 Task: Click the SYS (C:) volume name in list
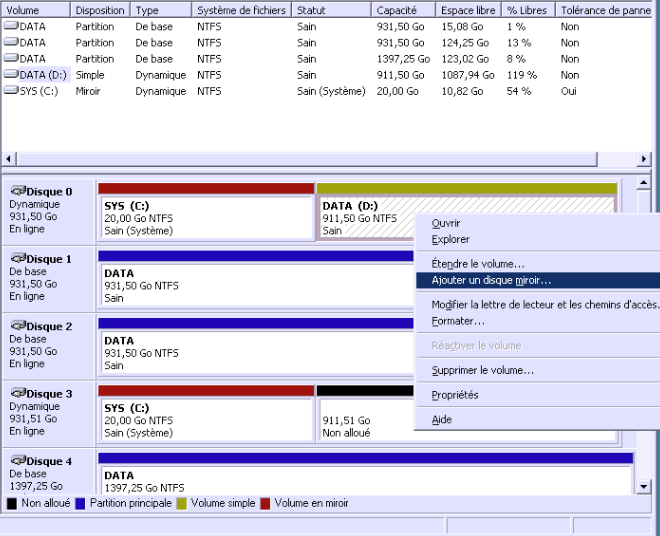pos(39,91)
